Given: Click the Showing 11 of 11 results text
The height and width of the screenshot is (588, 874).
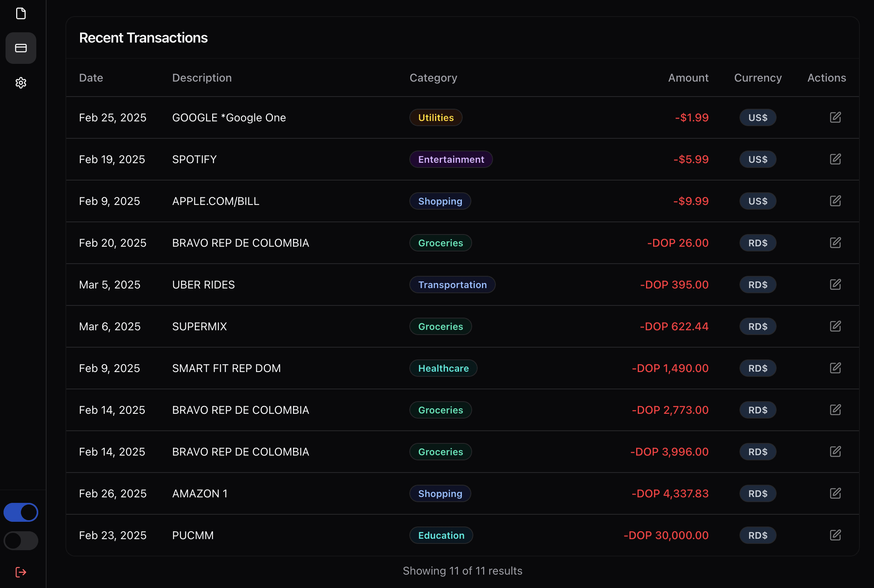Looking at the screenshot, I should coord(463,571).
